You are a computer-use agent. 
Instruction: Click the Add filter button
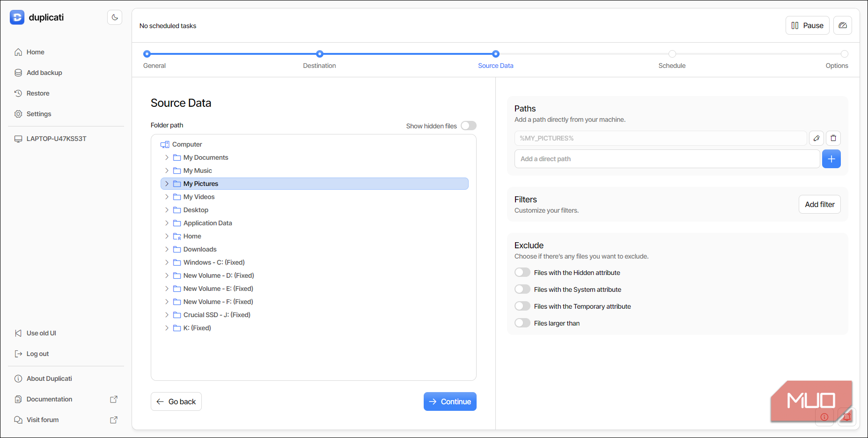820,204
